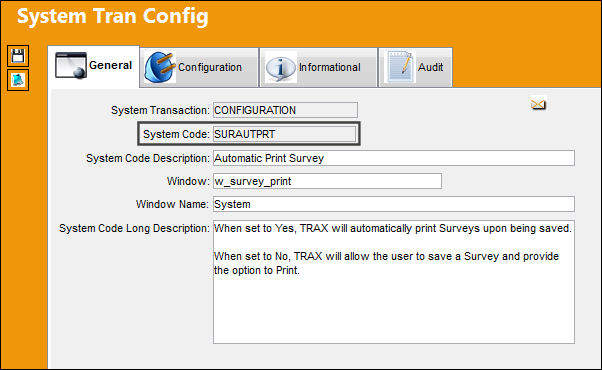Open the Audit tab
This screenshot has height=370, width=602.
point(415,68)
